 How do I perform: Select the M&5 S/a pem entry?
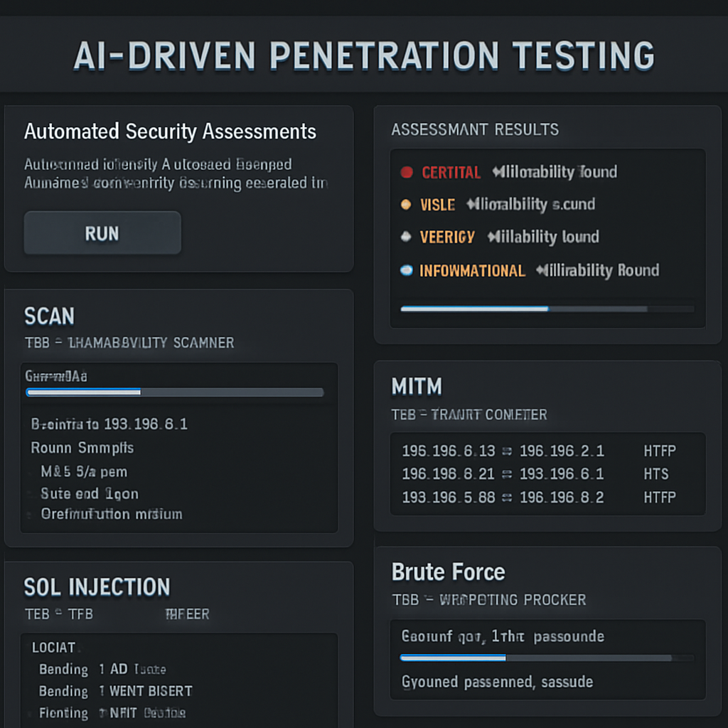pos(84,472)
